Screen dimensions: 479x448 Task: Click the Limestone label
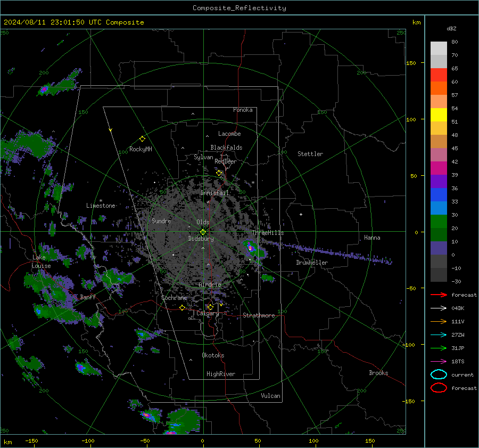pos(101,206)
